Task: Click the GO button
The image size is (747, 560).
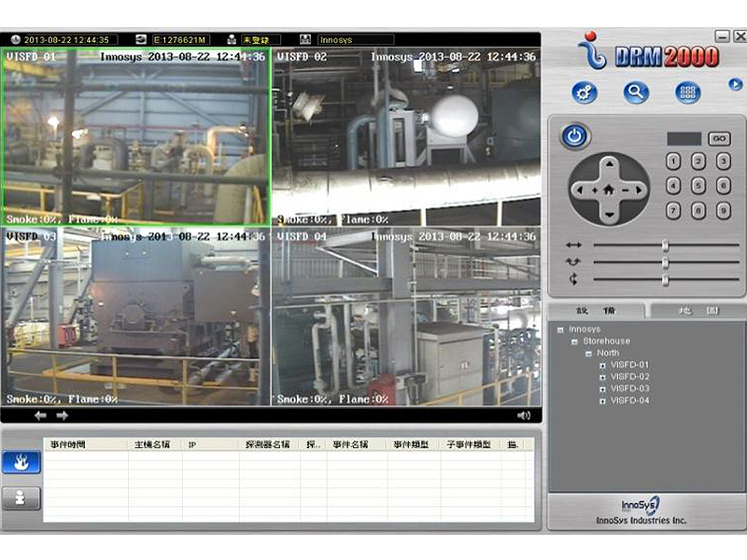Action: point(719,138)
